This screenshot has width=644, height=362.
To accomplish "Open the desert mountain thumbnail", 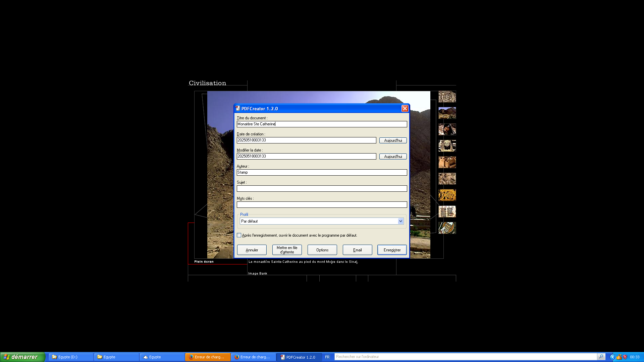I will (447, 113).
